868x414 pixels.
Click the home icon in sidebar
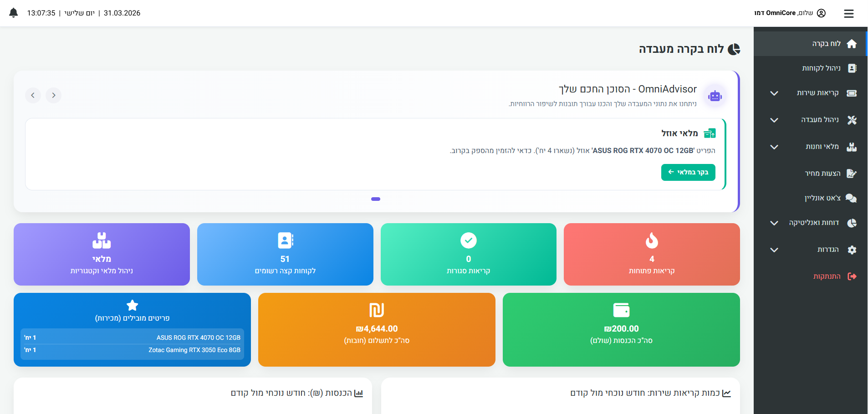852,44
